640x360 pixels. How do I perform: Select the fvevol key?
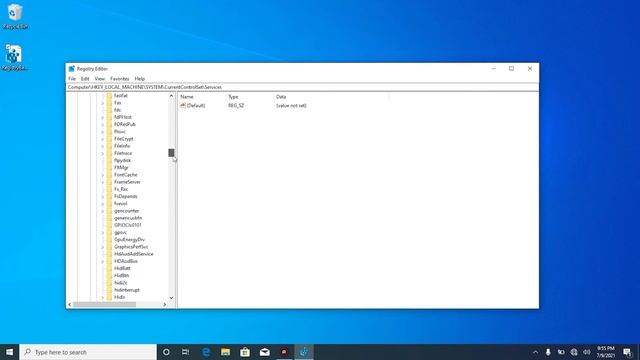[x=120, y=204]
